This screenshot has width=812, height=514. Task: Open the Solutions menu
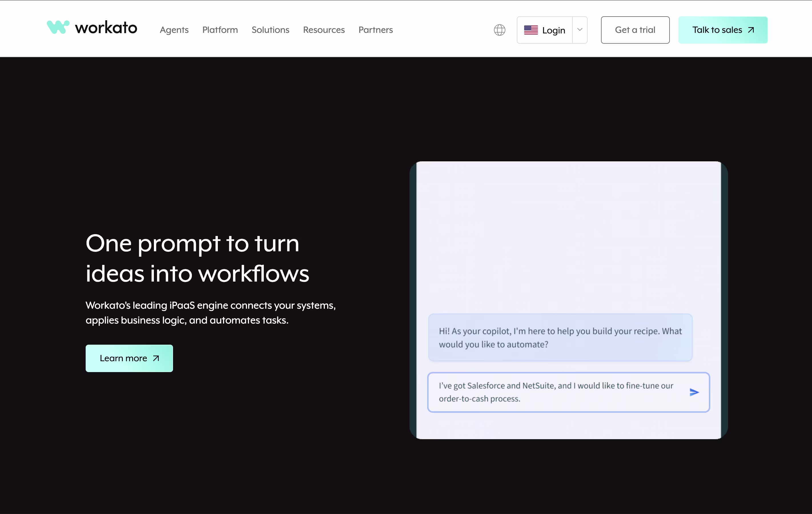270,30
